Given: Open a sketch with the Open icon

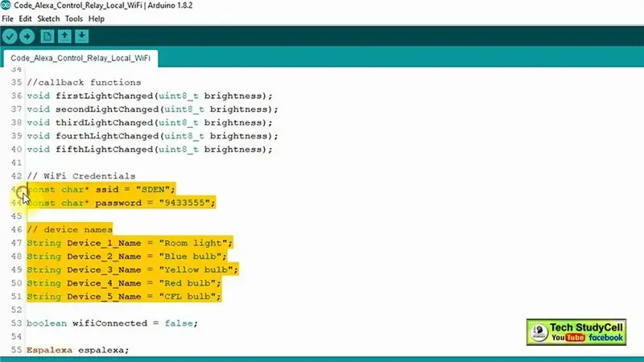Looking at the screenshot, I should pyautogui.click(x=64, y=36).
